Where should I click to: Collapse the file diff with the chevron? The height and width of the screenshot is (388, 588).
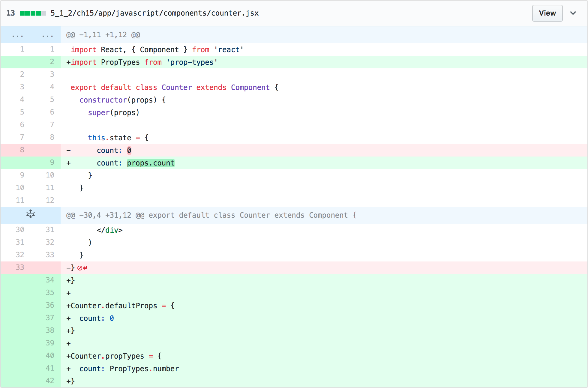coord(573,13)
